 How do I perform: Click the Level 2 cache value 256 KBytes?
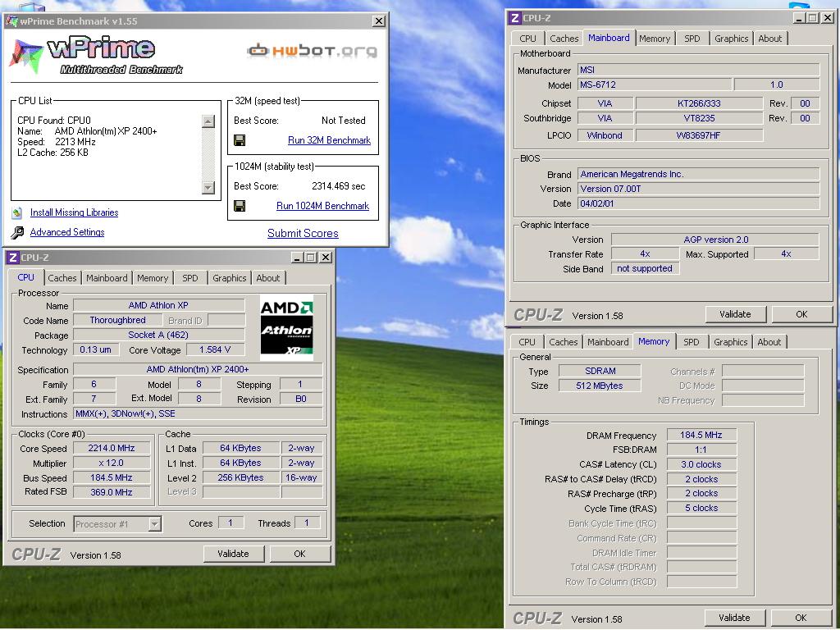pyautogui.click(x=240, y=478)
